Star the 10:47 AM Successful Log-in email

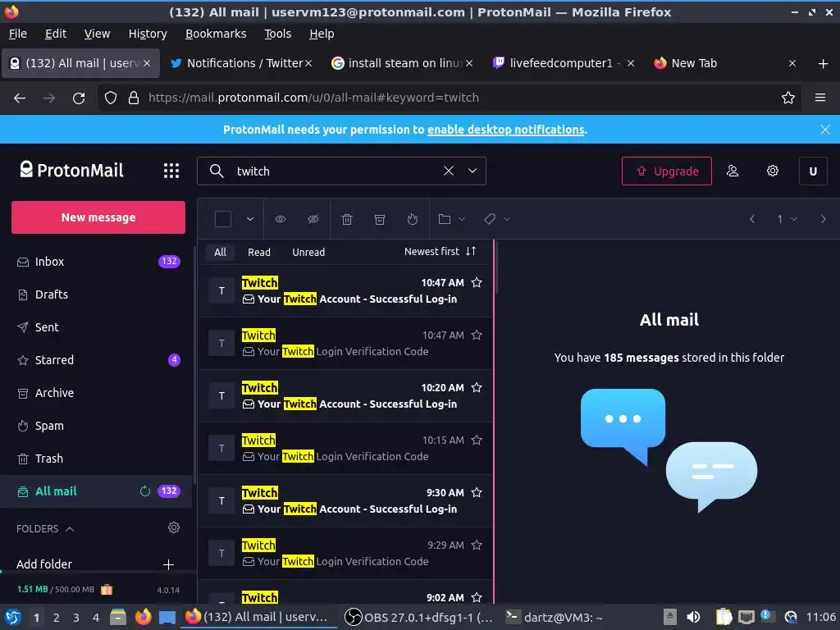[477, 283]
